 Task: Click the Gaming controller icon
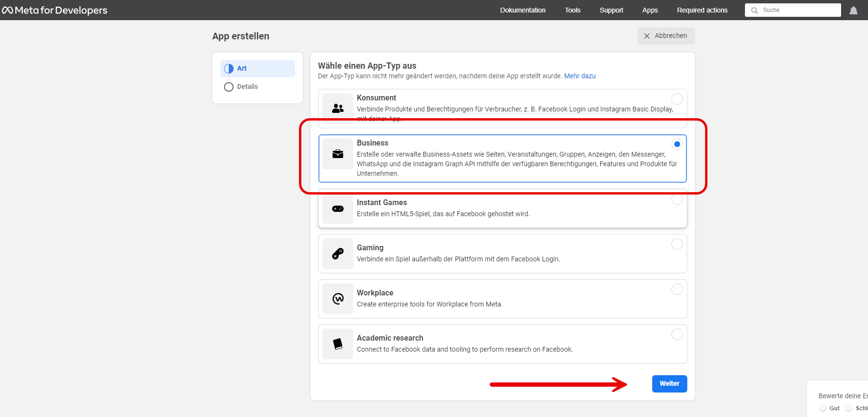pyautogui.click(x=338, y=254)
